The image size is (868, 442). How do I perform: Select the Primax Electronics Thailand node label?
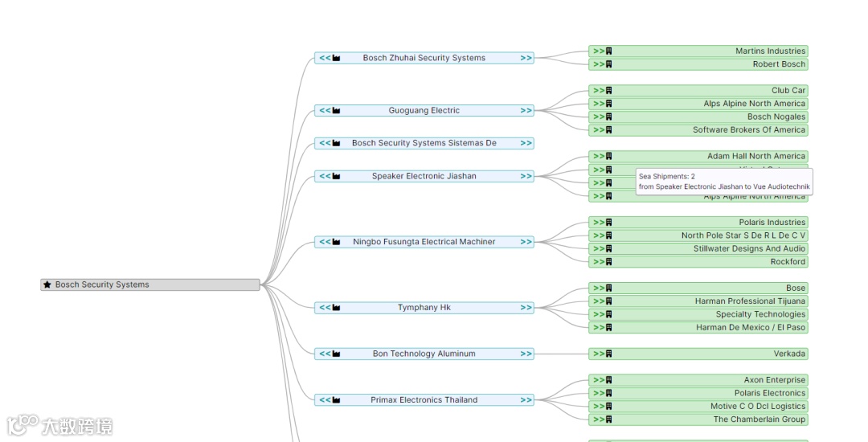tap(424, 400)
